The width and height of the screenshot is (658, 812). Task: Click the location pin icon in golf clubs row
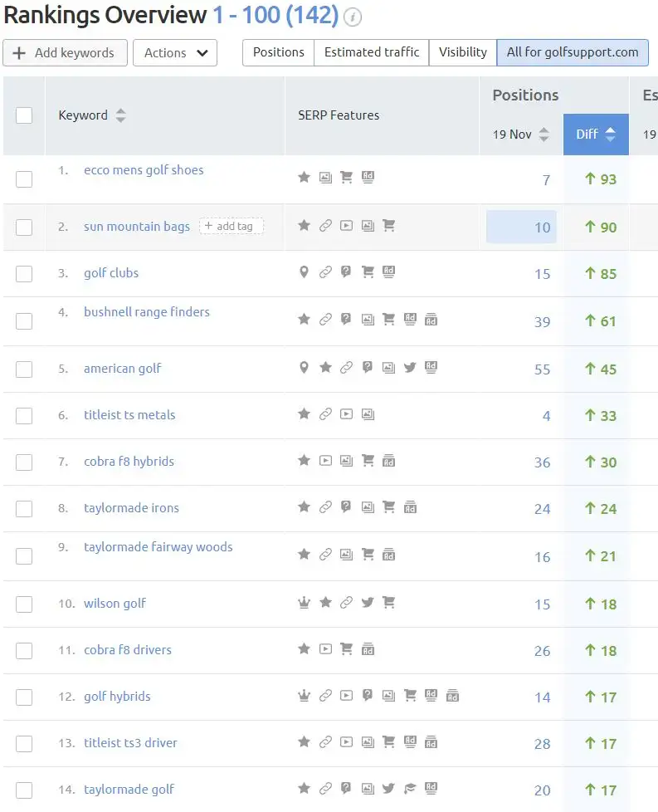[304, 271]
